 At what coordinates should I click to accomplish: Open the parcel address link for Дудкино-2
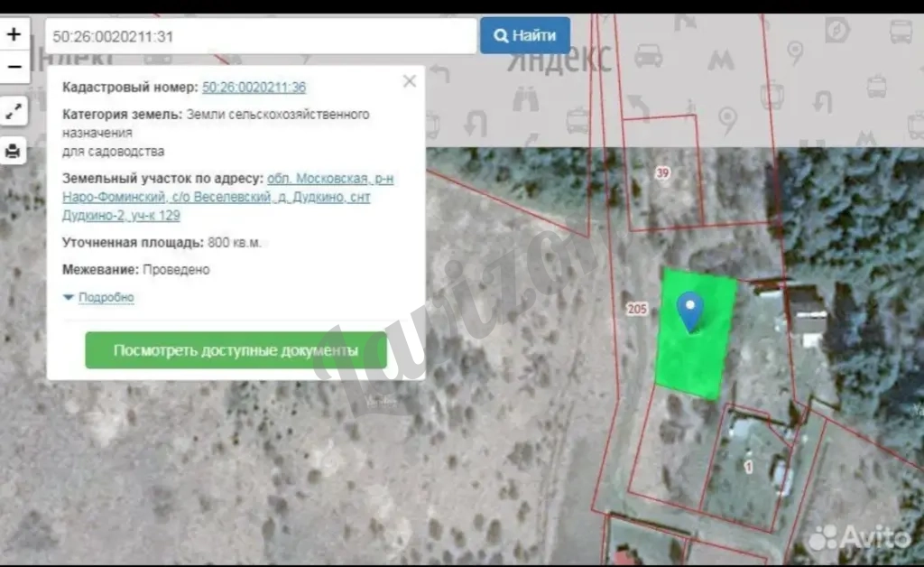(x=227, y=197)
